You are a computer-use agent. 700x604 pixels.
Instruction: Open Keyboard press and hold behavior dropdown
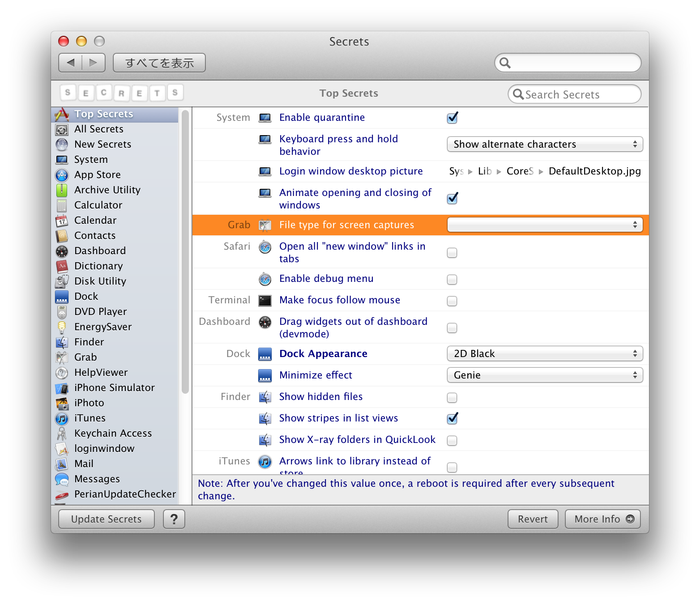pos(545,145)
